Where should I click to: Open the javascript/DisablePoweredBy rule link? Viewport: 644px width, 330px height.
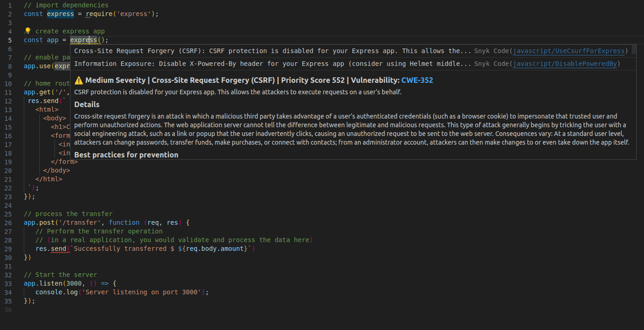pos(565,64)
